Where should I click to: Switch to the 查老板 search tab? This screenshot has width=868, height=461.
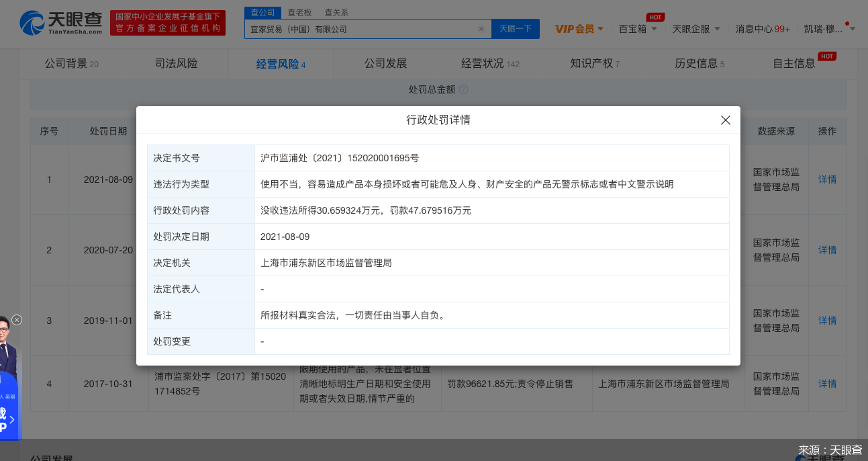pyautogui.click(x=299, y=11)
